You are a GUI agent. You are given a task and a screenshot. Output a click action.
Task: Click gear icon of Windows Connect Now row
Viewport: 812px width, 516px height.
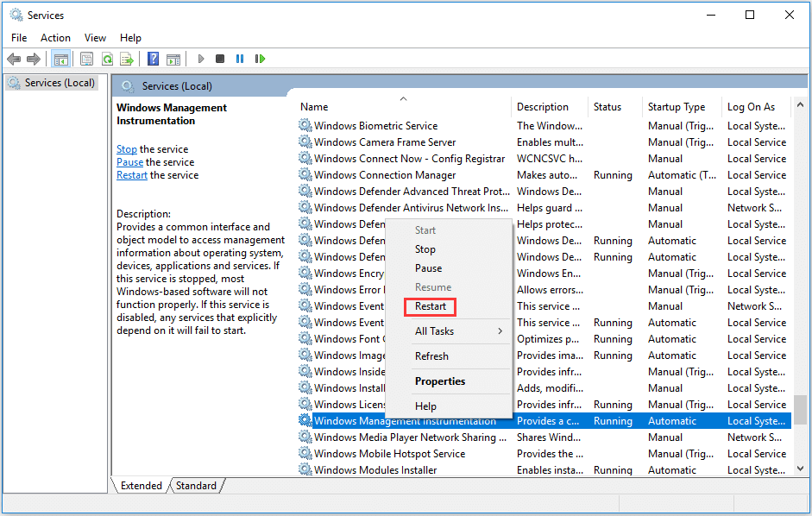pyautogui.click(x=305, y=158)
